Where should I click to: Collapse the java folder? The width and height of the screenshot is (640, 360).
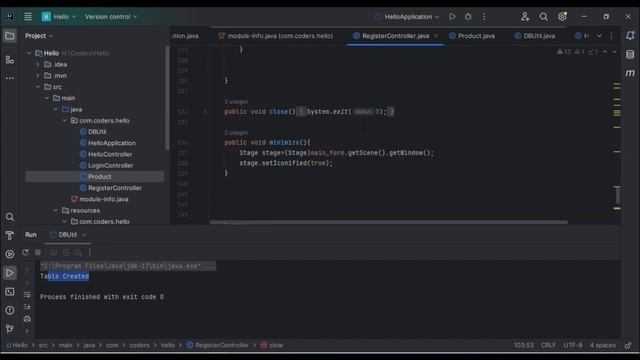pyautogui.click(x=56, y=109)
